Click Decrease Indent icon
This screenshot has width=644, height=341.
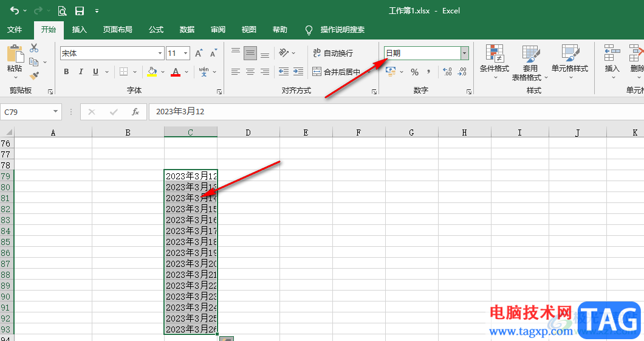(x=284, y=72)
